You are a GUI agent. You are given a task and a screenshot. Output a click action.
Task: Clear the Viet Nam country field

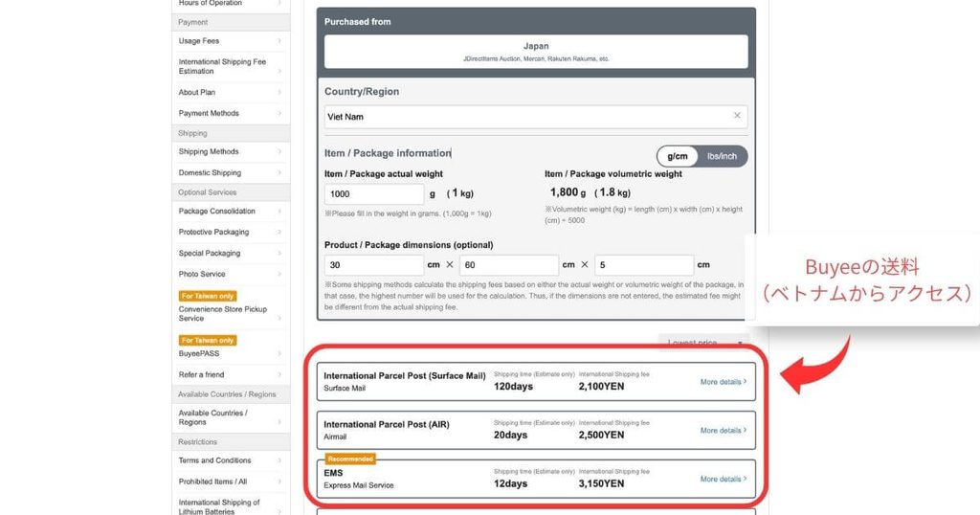point(737,116)
